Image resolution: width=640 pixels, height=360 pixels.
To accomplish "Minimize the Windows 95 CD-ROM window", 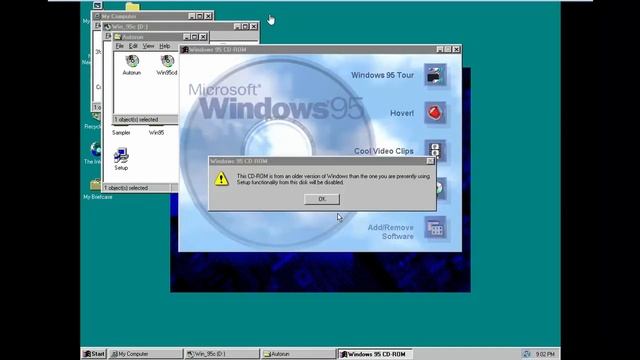I will coord(440,49).
